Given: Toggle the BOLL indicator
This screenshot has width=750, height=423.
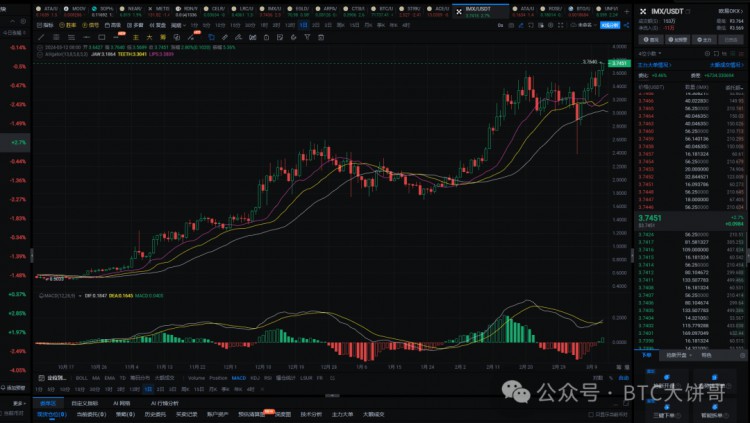Looking at the screenshot, I should 82,378.
